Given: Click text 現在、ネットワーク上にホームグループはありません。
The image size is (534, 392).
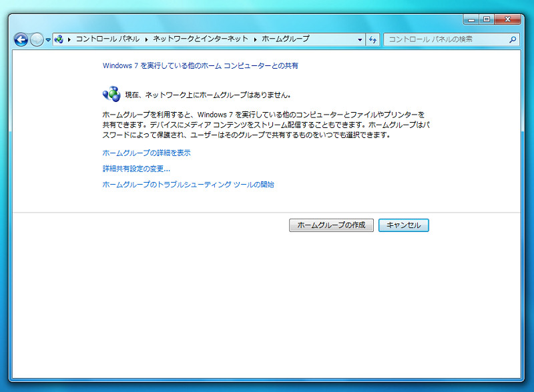Looking at the screenshot, I should click(208, 95).
